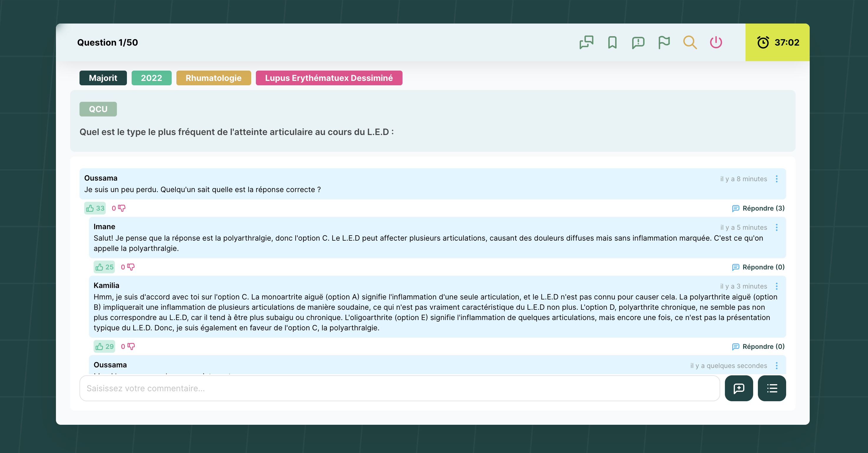
Task: Click author name Kamilia
Action: click(x=107, y=285)
